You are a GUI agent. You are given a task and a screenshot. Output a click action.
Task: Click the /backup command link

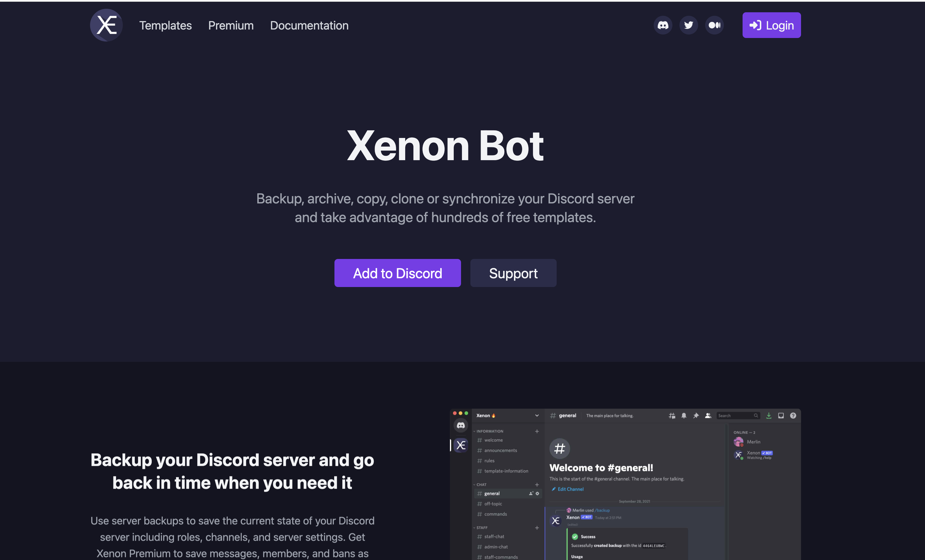pyautogui.click(x=602, y=510)
